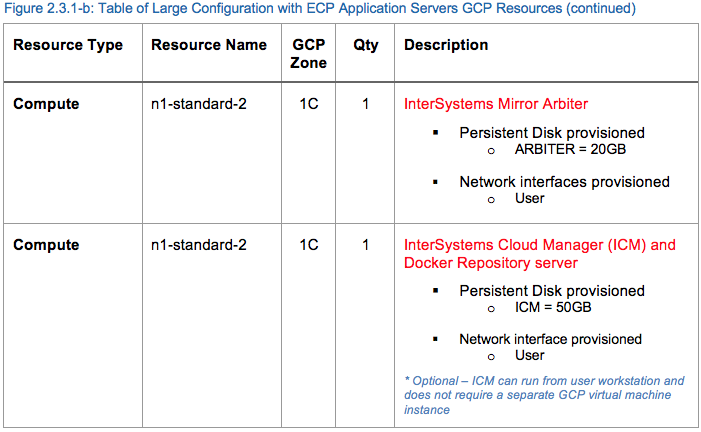Select the 1C zone in the Mirror Arbiter row

[x=309, y=103]
